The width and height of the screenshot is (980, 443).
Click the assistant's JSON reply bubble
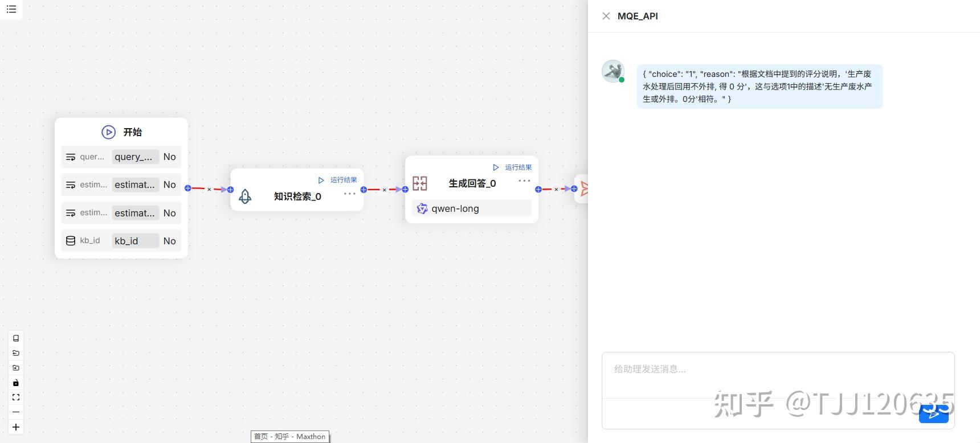(x=759, y=87)
